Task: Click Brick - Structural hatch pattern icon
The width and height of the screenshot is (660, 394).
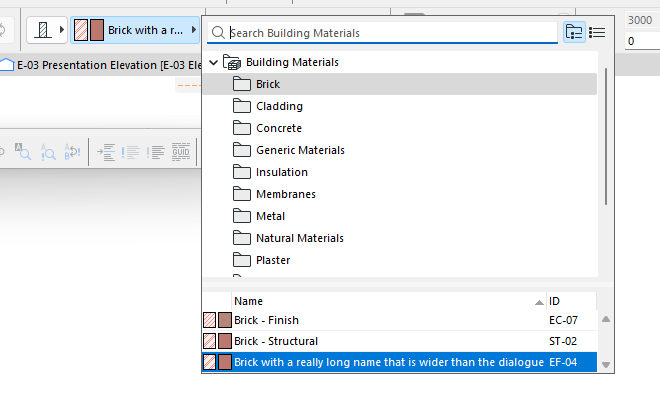Action: click(x=210, y=341)
